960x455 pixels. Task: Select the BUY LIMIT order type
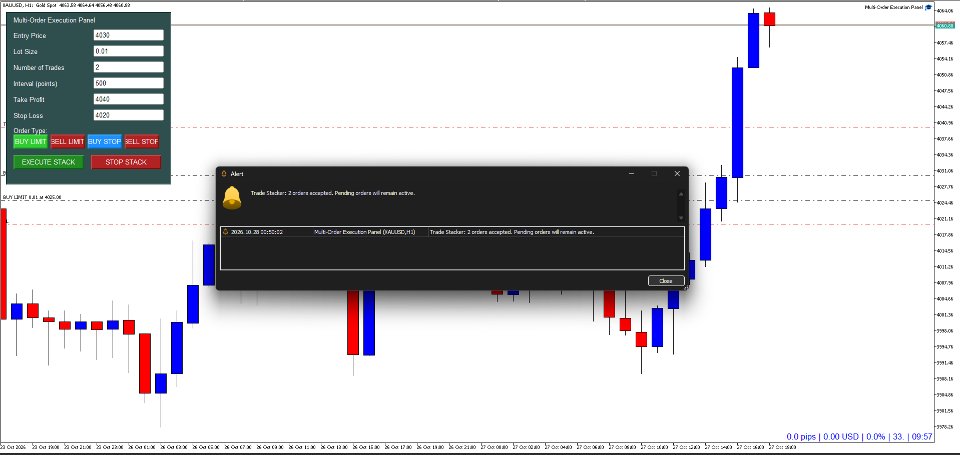(30, 141)
